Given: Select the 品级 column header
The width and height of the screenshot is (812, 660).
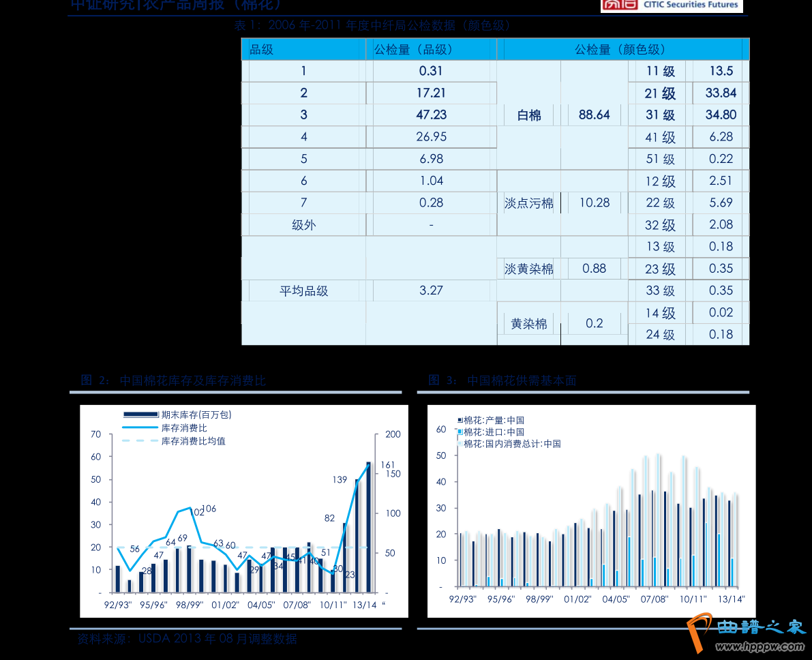Looking at the screenshot, I should [x=262, y=49].
